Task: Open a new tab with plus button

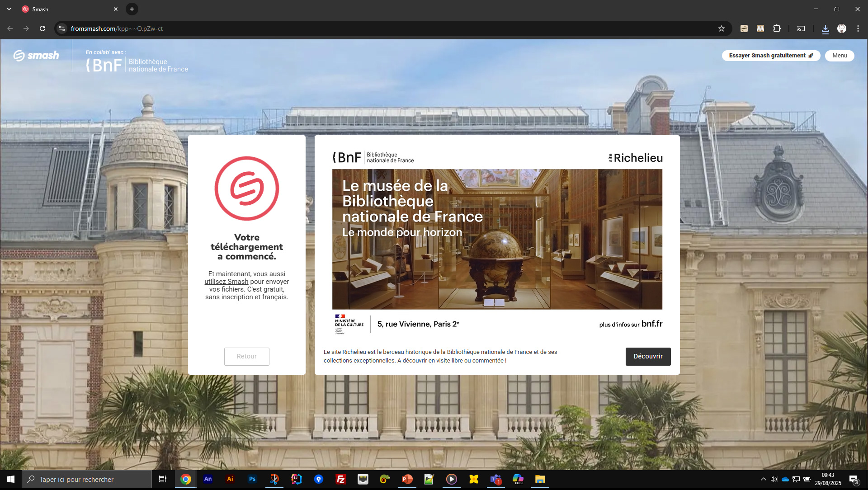Action: (132, 9)
